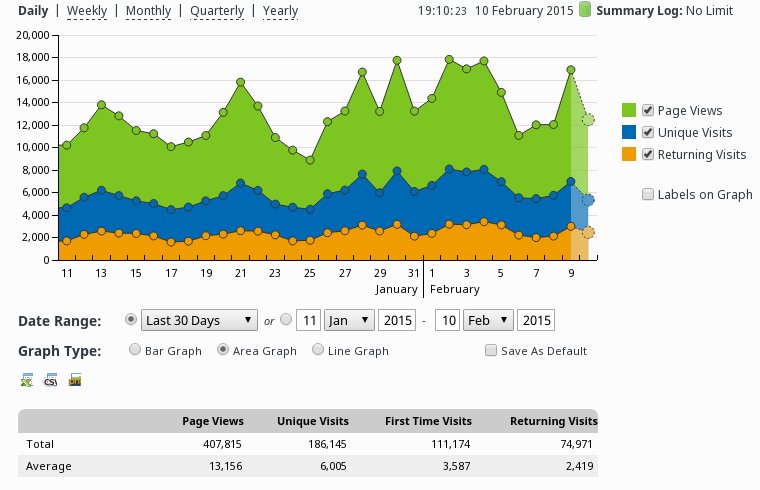Open the Last 30 Days dropdown

pyautogui.click(x=200, y=320)
